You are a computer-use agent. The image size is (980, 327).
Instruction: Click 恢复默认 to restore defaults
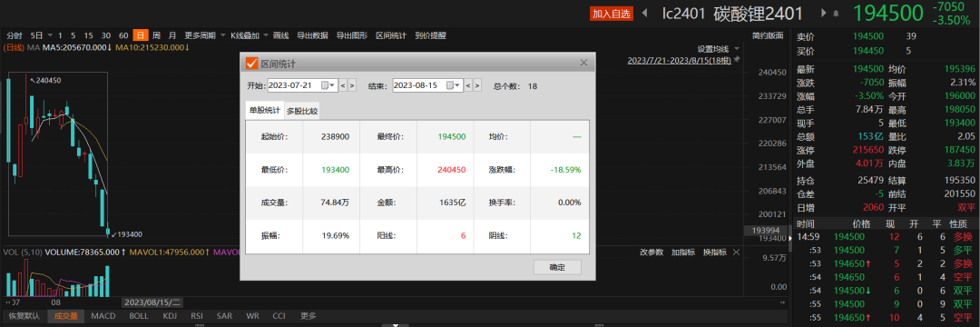pos(24,316)
